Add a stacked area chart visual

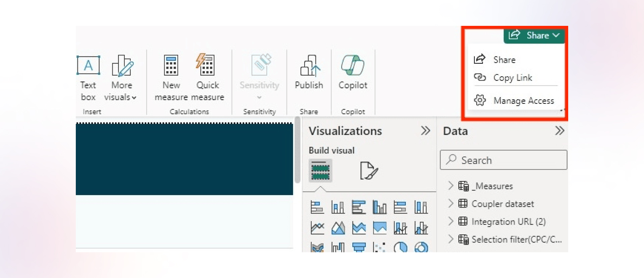click(359, 228)
